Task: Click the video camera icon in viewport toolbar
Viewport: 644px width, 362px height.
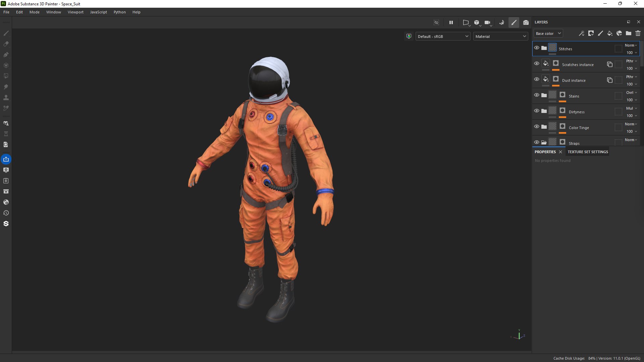Action: 488,22
